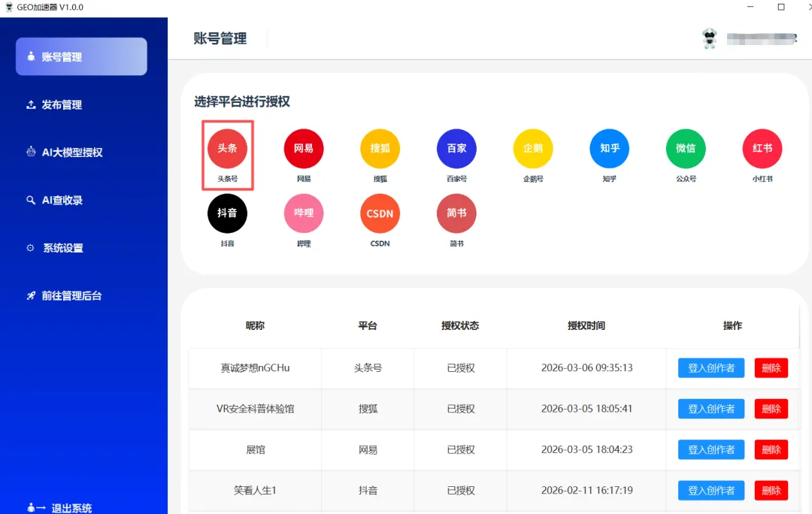Click the 昵称 column header
Screen dimensions: 812x514
(x=256, y=325)
